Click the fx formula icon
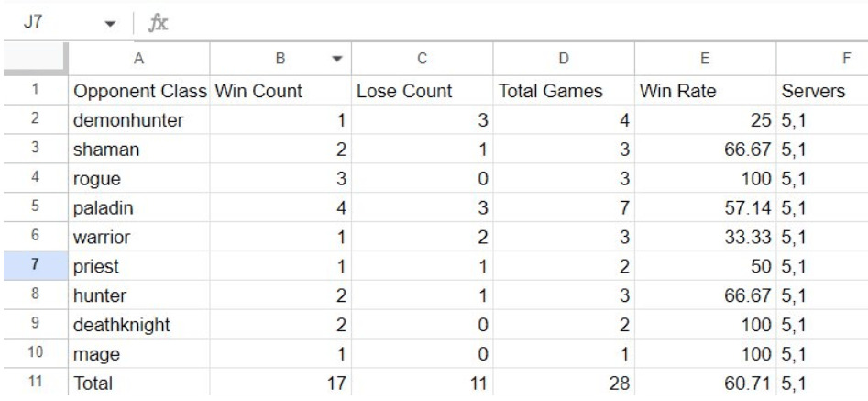 pos(159,23)
